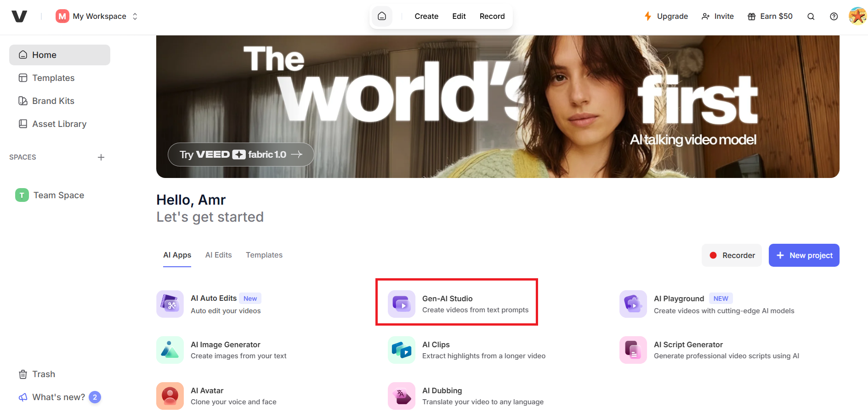Click 'Generate professional video scripts using AI' text

(726, 356)
